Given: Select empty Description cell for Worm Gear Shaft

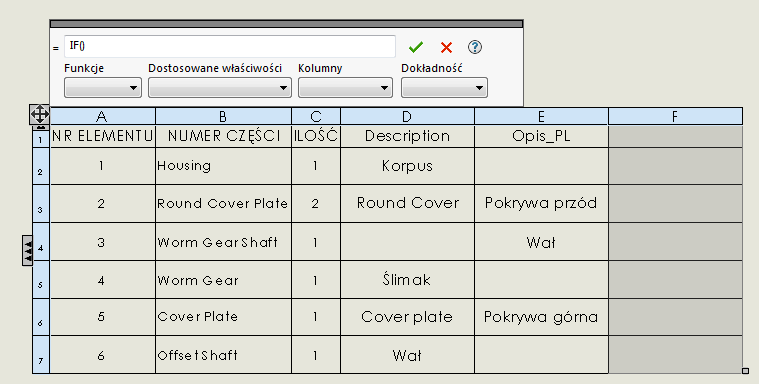Looking at the screenshot, I should click(407, 242).
